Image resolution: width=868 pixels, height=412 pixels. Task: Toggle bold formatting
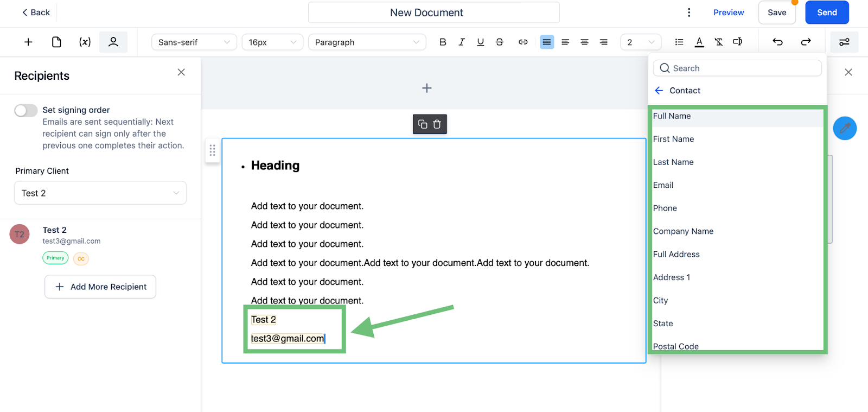coord(443,42)
